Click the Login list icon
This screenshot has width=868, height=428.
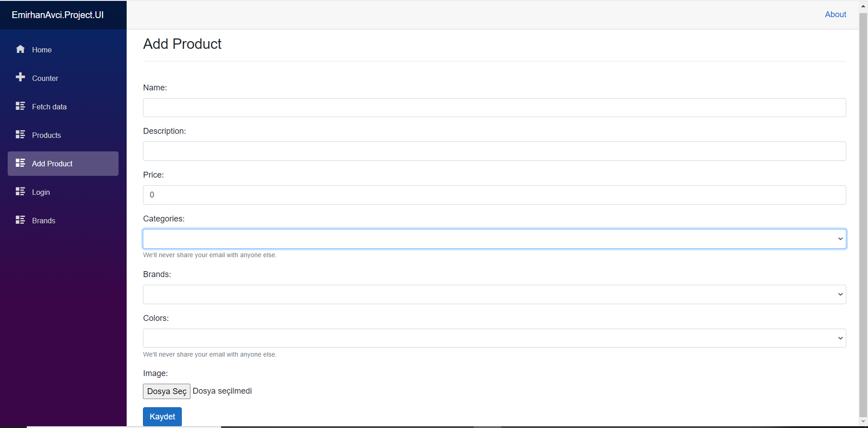click(20, 192)
